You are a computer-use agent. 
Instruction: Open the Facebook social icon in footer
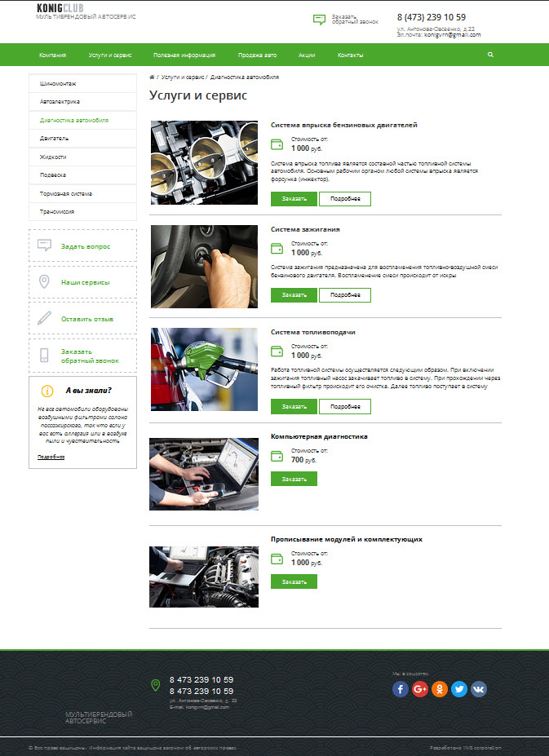pos(401,689)
